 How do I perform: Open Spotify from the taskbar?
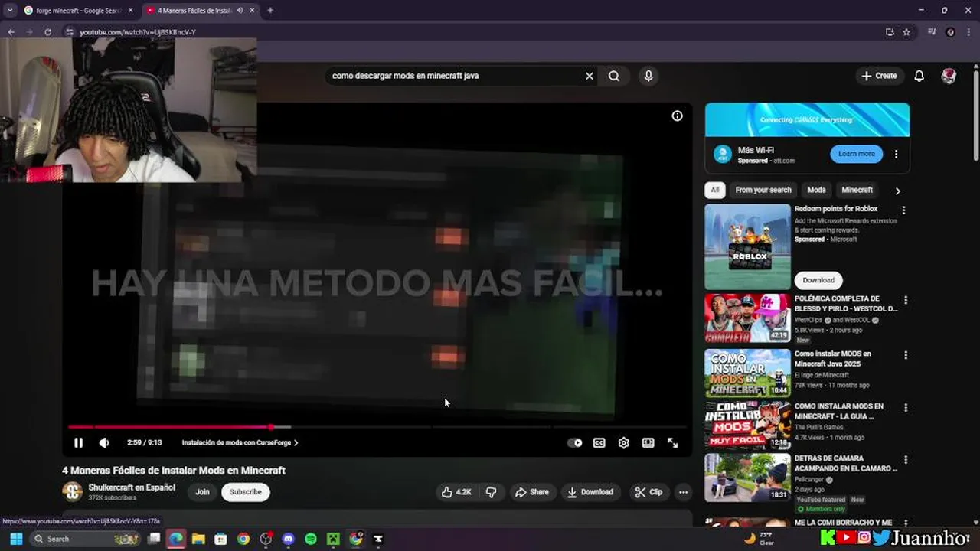point(310,539)
